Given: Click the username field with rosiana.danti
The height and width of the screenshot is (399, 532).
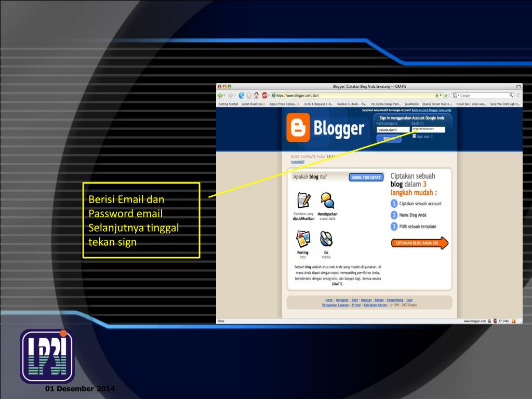Looking at the screenshot, I should coord(393,129).
